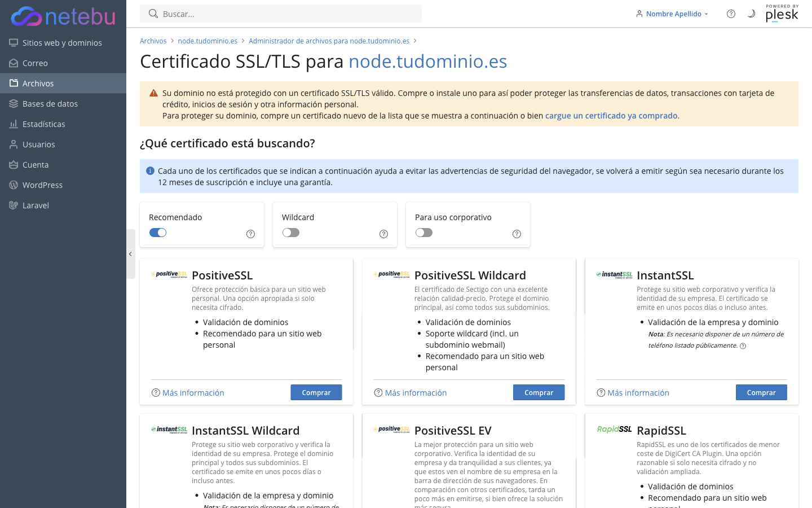This screenshot has height=508, width=812.
Task: Click help icon in Para uso corporativo card
Action: (517, 234)
